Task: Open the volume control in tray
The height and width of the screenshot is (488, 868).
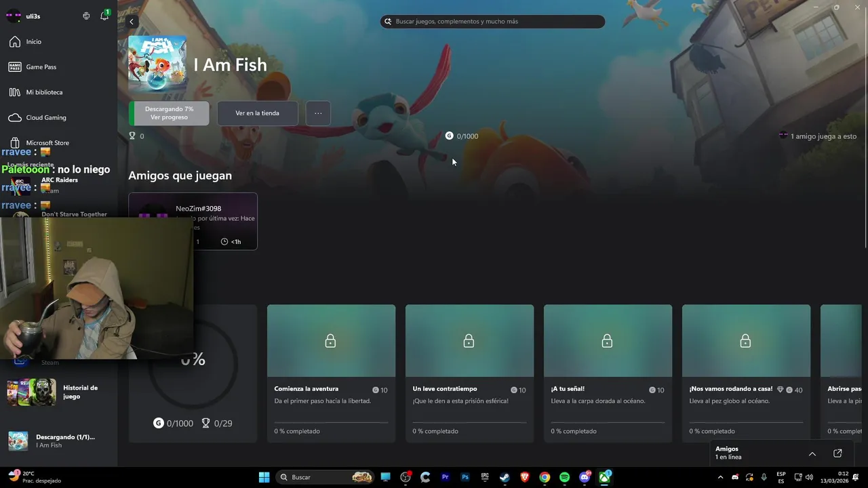Action: (x=809, y=477)
